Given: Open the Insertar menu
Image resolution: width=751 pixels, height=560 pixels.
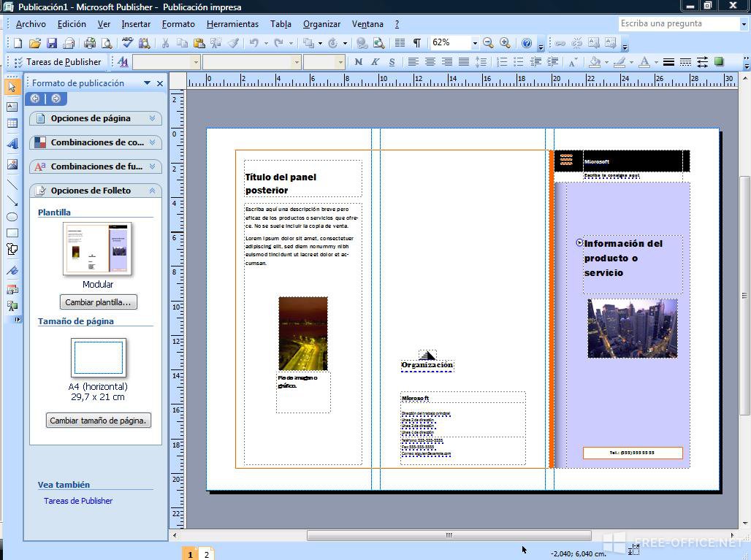Looking at the screenshot, I should coord(136,24).
